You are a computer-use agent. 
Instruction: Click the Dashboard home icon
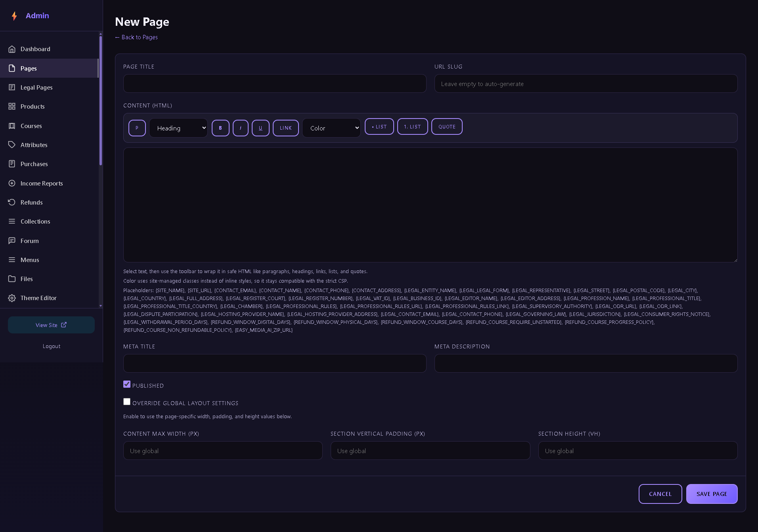pyautogui.click(x=12, y=49)
